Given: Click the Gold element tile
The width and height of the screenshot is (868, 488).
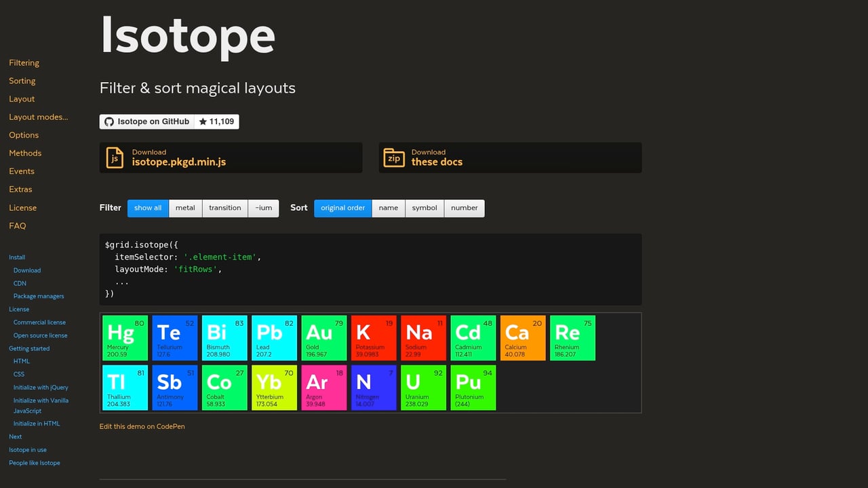Looking at the screenshot, I should (x=323, y=337).
